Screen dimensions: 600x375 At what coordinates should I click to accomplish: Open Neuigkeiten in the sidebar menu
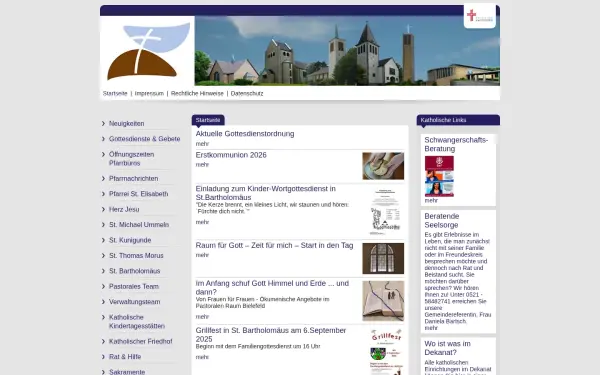point(127,124)
